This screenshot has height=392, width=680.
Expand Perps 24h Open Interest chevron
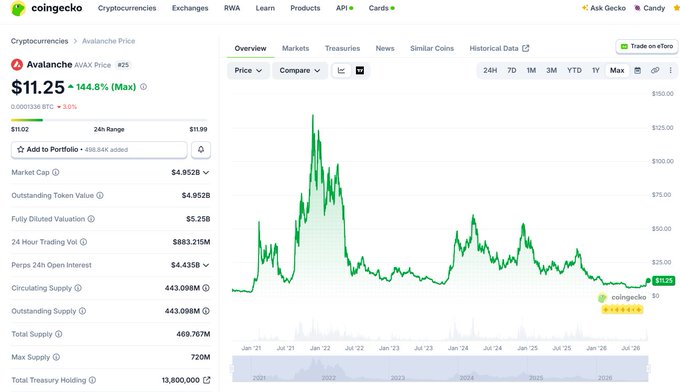206,265
